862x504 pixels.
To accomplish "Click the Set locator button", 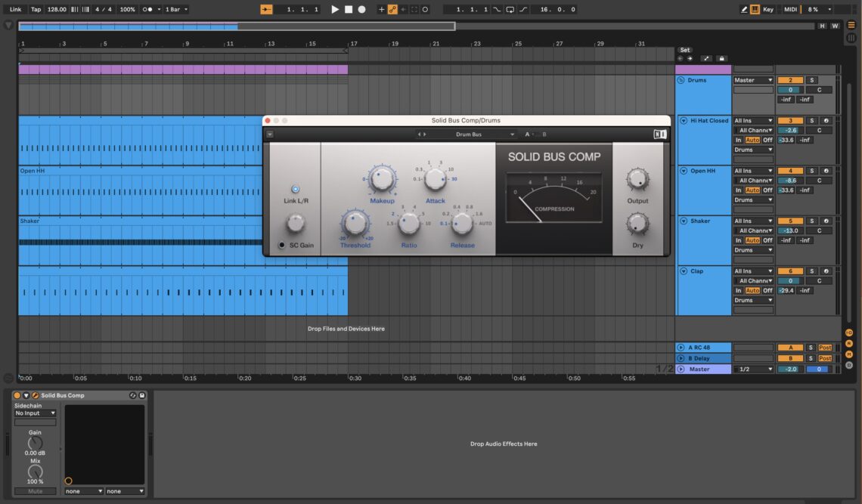I will click(684, 50).
